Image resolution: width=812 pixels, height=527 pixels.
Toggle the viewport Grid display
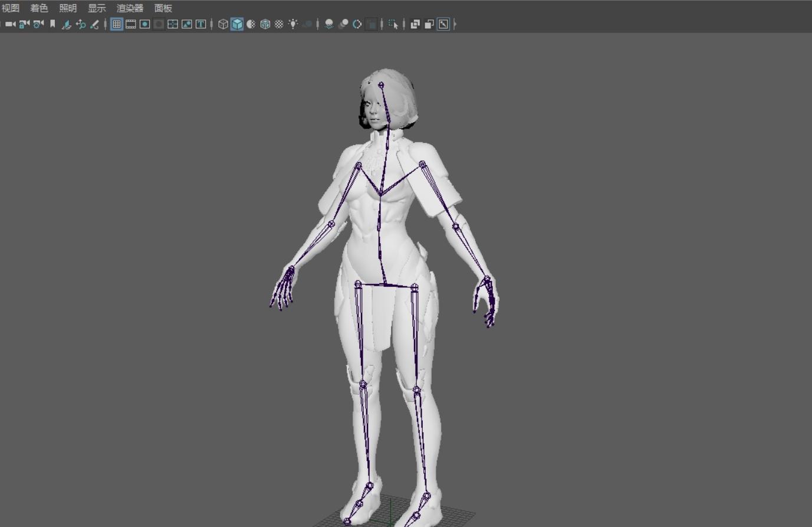117,24
